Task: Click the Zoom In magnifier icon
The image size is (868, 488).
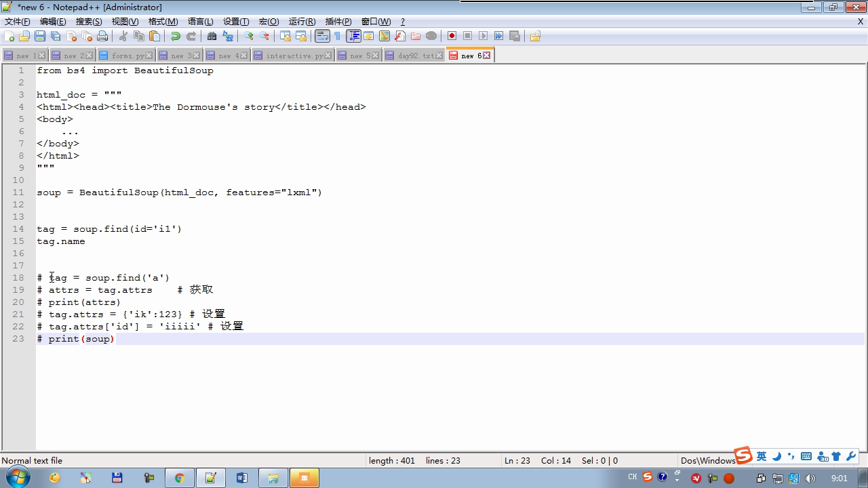Action: pyautogui.click(x=249, y=37)
